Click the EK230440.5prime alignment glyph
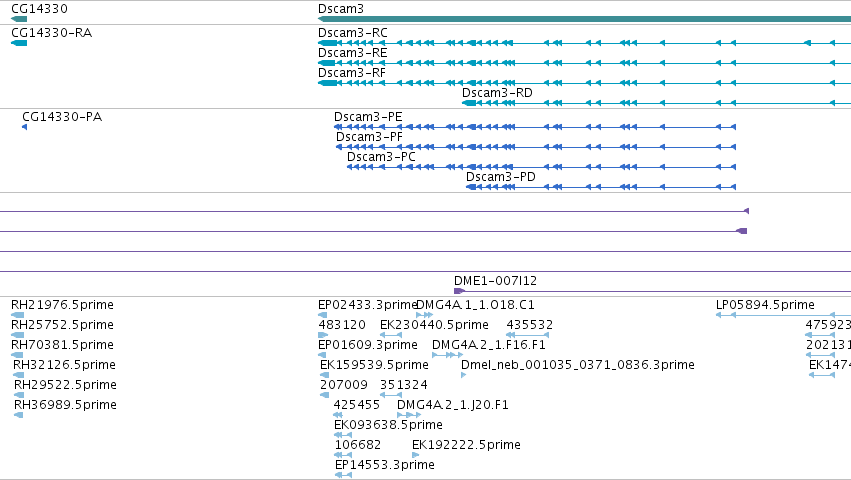 391,335
